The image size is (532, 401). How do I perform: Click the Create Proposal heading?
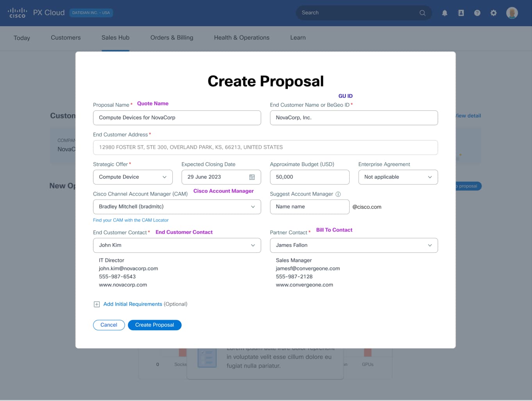point(266,81)
